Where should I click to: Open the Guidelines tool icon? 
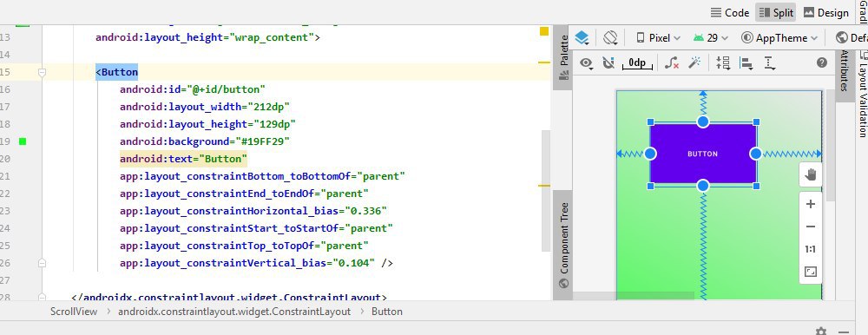pos(769,62)
